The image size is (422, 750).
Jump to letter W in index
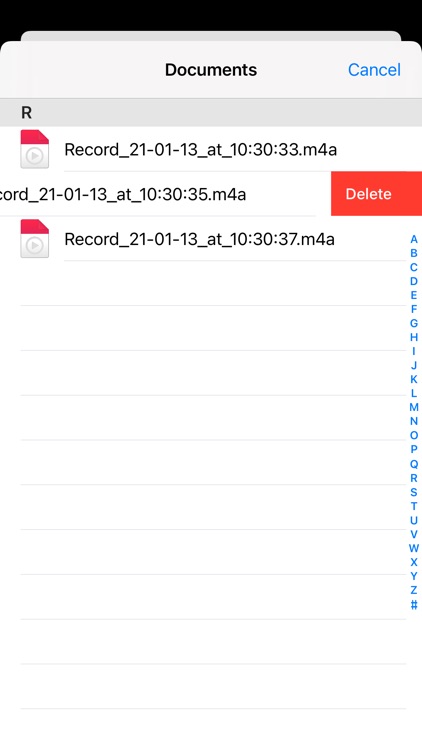click(x=414, y=548)
